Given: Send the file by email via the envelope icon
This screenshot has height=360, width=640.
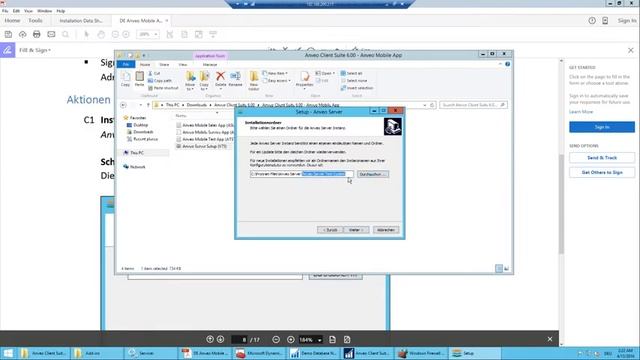Looking at the screenshot, I should 51,34.
